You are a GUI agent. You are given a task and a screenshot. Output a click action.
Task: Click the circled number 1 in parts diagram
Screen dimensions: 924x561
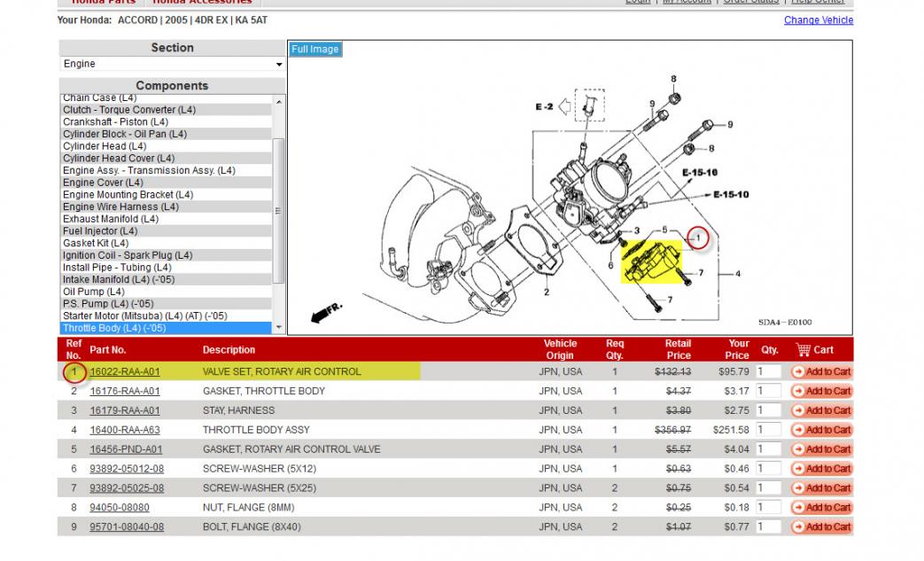point(699,238)
